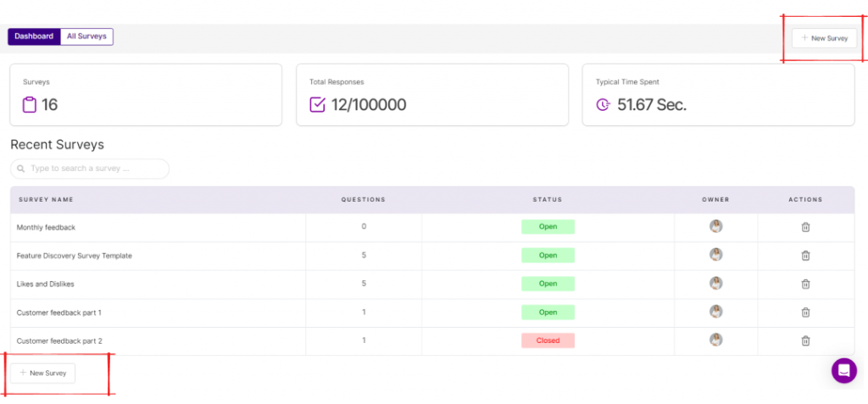
Task: Open the purple chat support widget
Action: click(843, 370)
